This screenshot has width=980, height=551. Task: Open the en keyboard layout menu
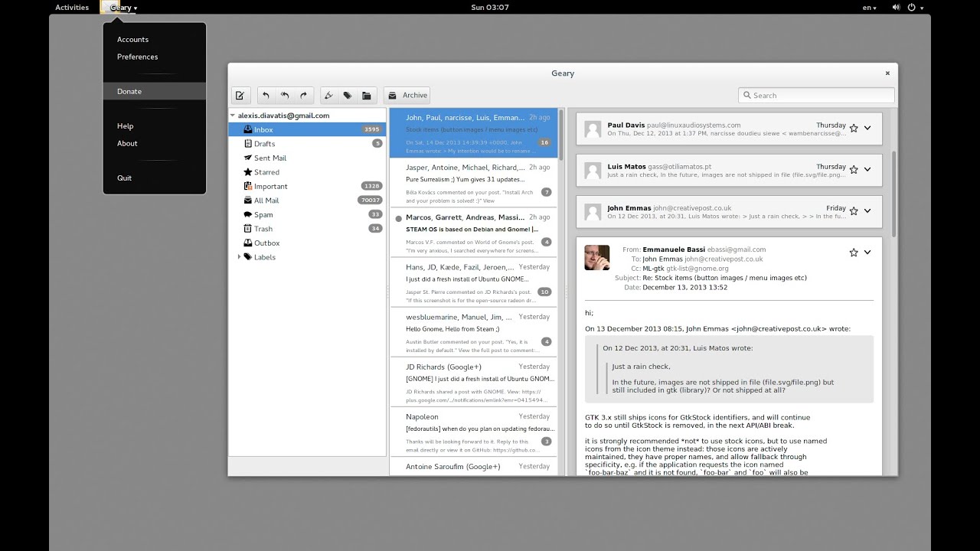(869, 8)
